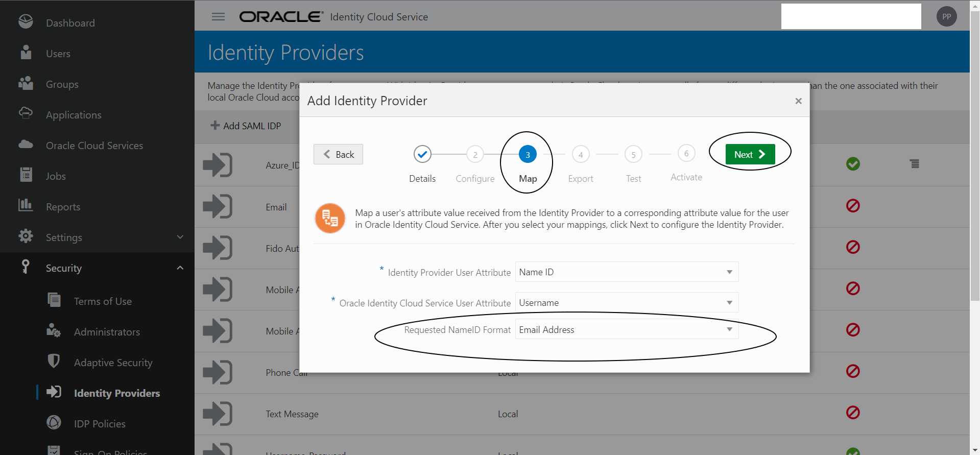This screenshot has height=455, width=980.
Task: Close the Add Identity Provider dialog
Action: pyautogui.click(x=798, y=101)
